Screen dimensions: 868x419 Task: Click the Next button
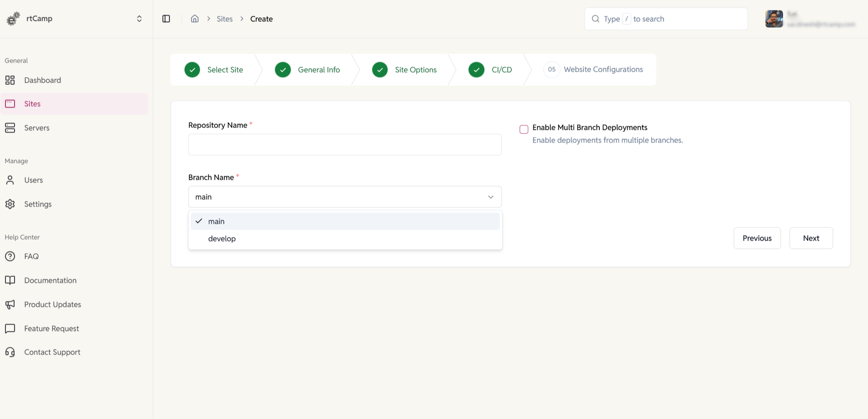coord(811,238)
